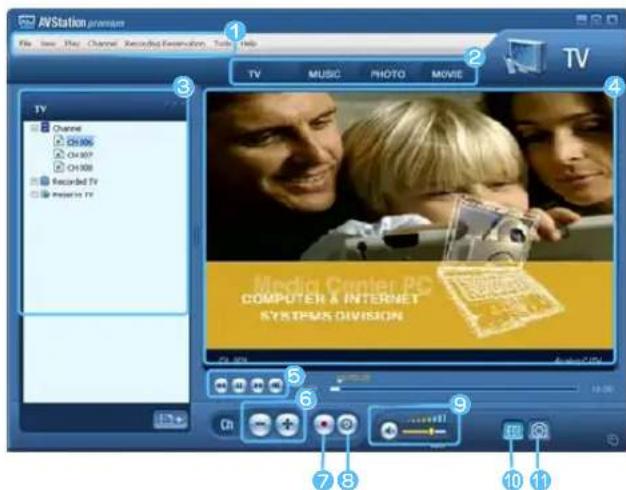The height and width of the screenshot is (490, 626).
Task: Click the rewind playback button
Action: [221, 385]
